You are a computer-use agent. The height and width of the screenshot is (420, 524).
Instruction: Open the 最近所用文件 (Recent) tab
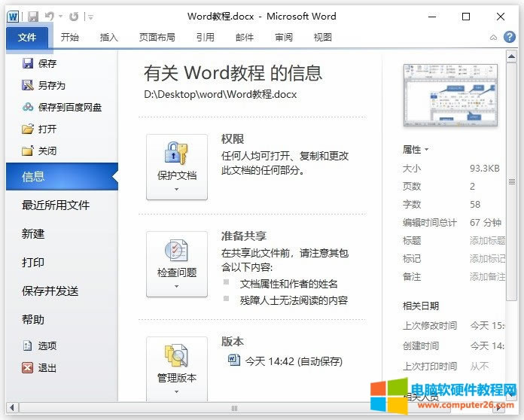[56, 205]
